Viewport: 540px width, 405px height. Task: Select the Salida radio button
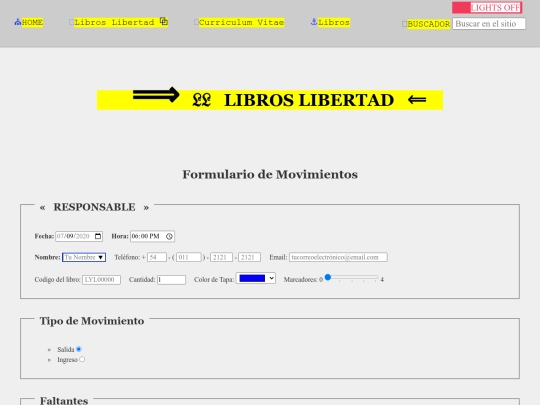tap(79, 349)
